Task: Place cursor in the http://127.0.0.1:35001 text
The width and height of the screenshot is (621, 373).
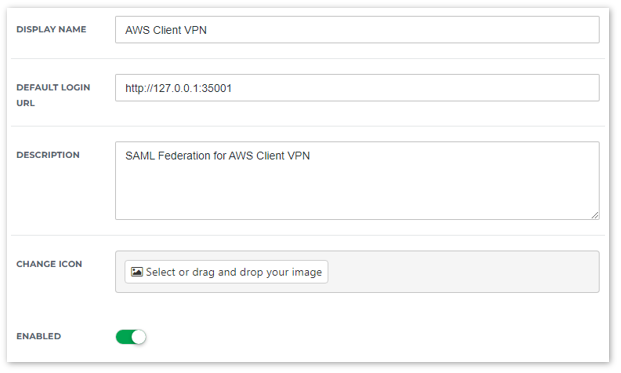Action: [178, 88]
